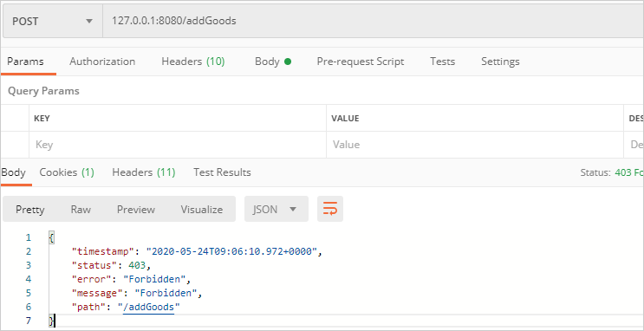Click the timestamp value "2020-05-24T09:06:10.972+0000"

pos(232,251)
